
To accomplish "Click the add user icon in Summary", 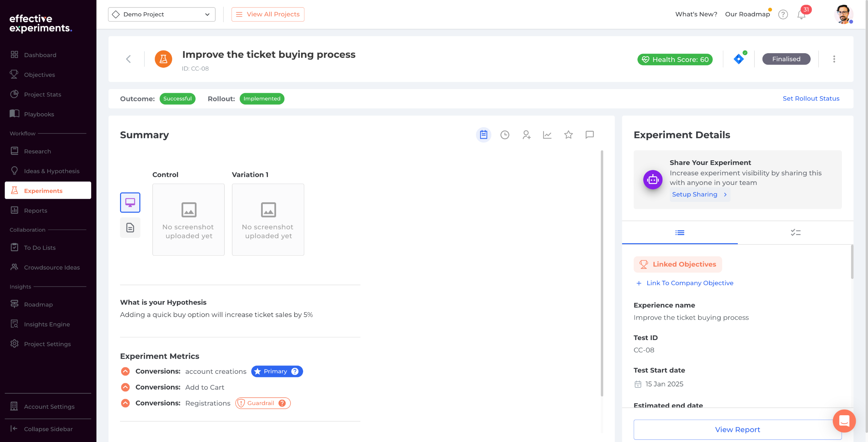I will click(526, 135).
